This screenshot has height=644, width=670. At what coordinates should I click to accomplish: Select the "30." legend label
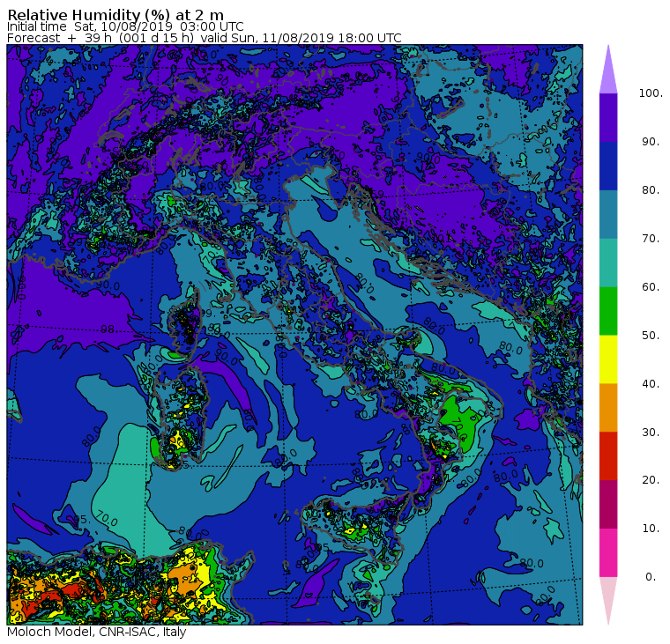click(651, 433)
